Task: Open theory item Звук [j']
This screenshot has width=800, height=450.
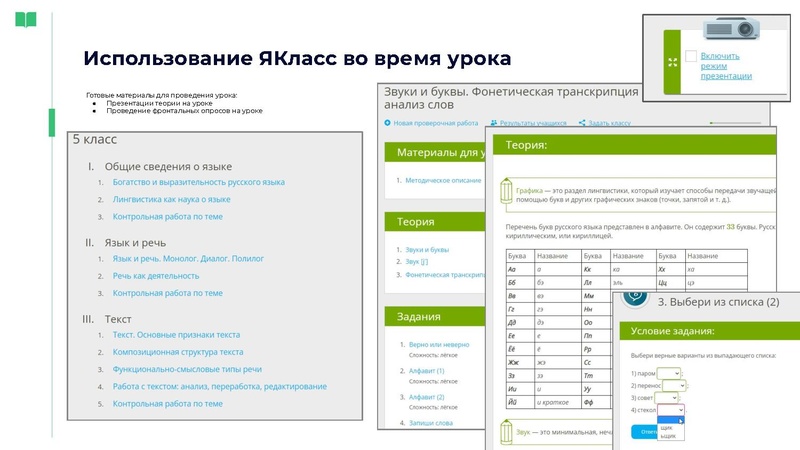Action: [416, 262]
